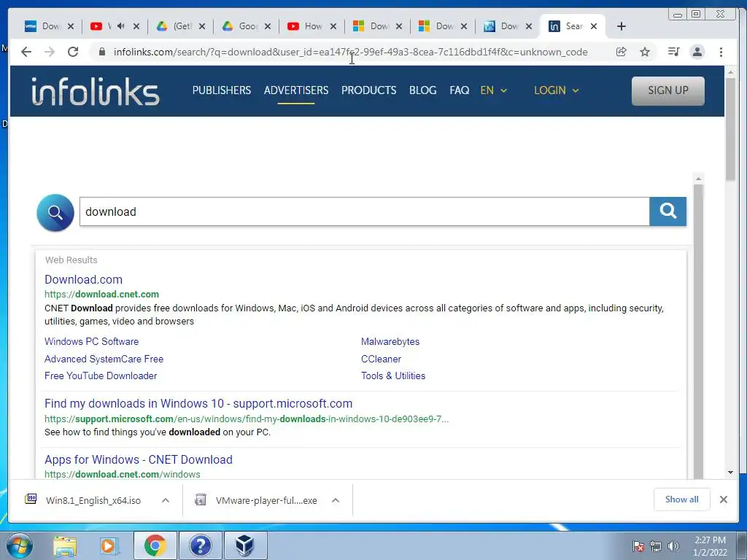Open the ADVERTISERS menu
747x560 pixels.
click(296, 90)
